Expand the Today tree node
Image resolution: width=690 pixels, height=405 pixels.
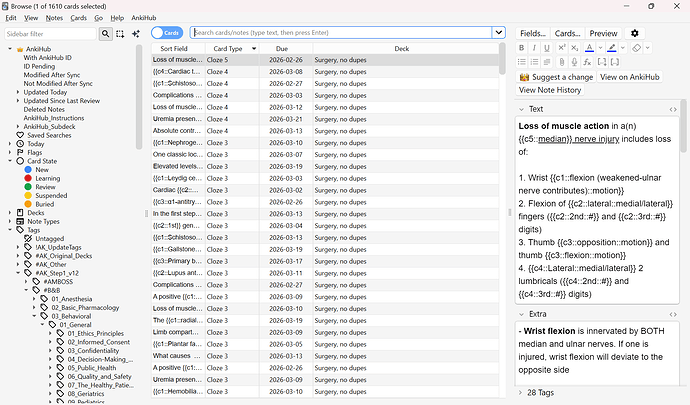10,144
